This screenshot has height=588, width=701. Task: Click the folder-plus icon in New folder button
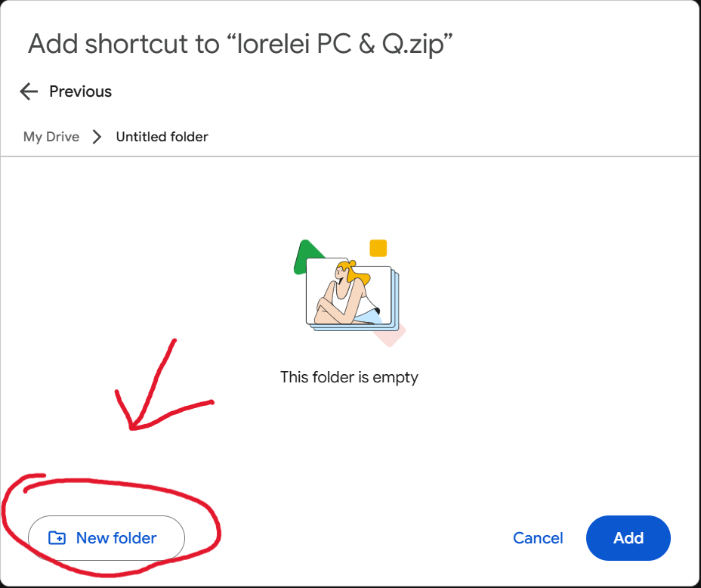[x=57, y=538]
